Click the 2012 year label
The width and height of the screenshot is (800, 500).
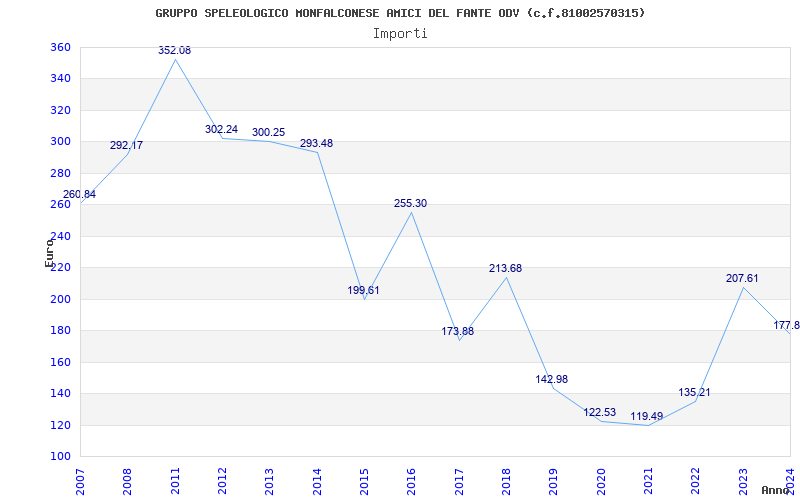click(x=222, y=481)
